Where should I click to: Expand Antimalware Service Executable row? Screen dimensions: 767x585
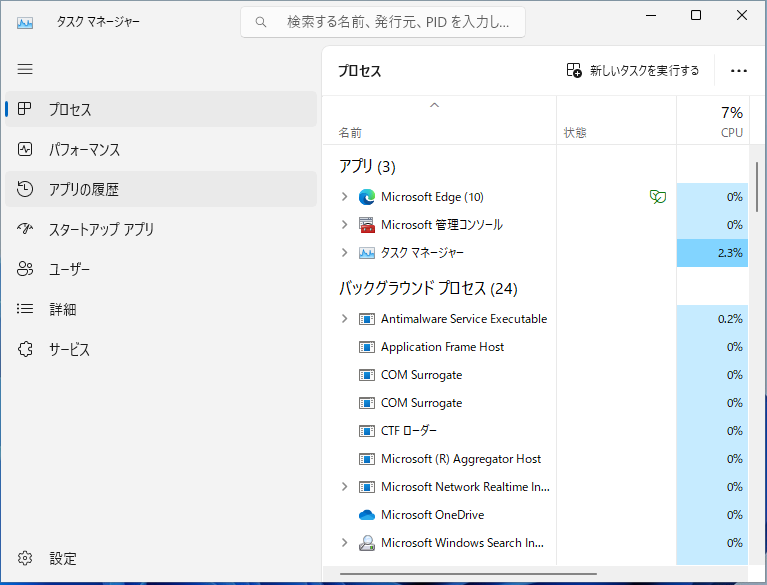344,319
